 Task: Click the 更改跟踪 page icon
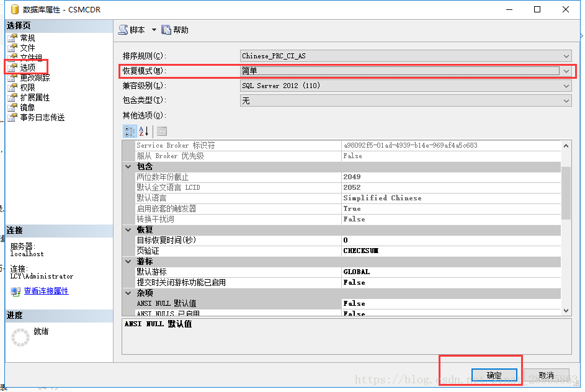coord(12,78)
